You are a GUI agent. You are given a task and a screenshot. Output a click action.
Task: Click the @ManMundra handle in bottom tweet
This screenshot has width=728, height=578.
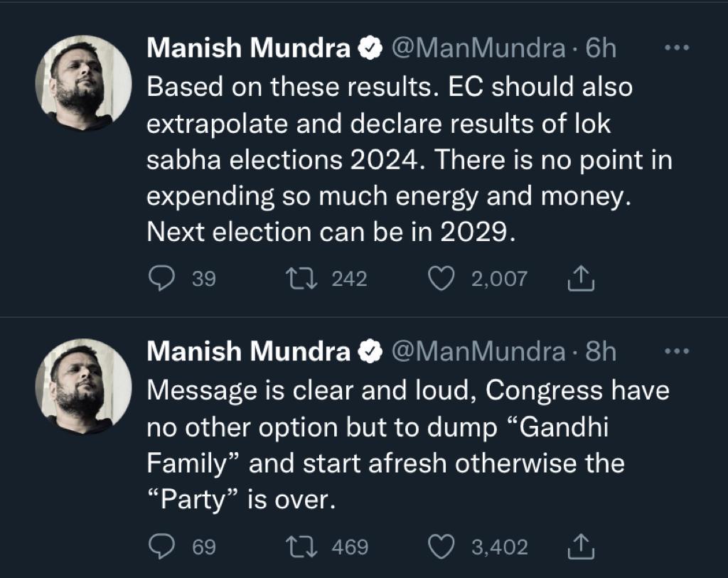pos(478,352)
